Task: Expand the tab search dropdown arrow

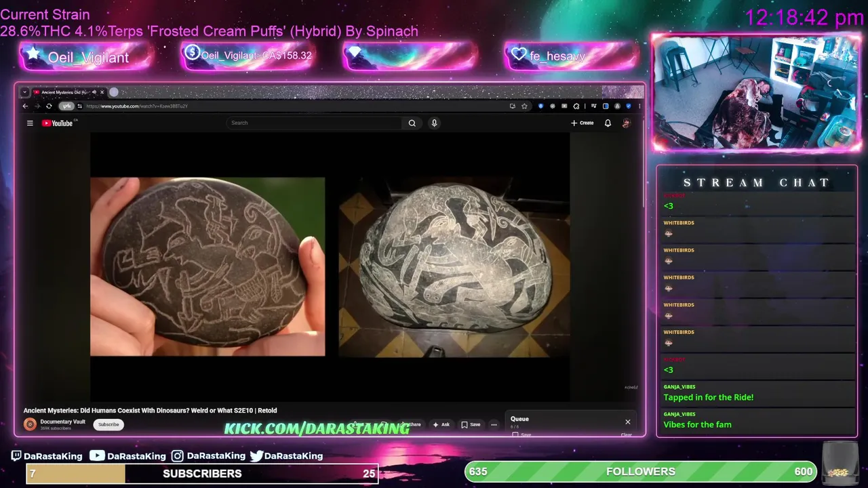Action: click(24, 91)
